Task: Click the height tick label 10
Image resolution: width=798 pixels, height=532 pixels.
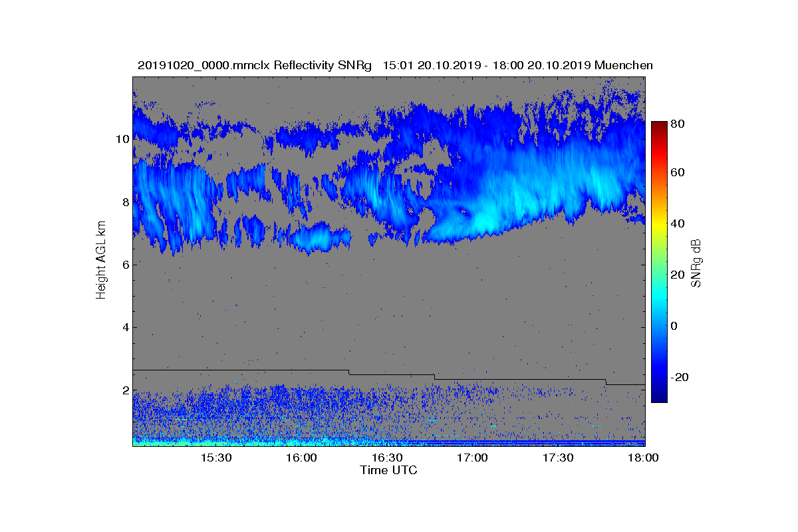Action: [x=122, y=139]
